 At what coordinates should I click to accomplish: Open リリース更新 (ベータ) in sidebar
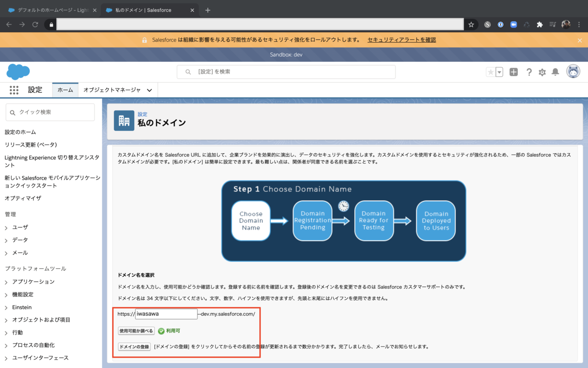click(x=31, y=145)
